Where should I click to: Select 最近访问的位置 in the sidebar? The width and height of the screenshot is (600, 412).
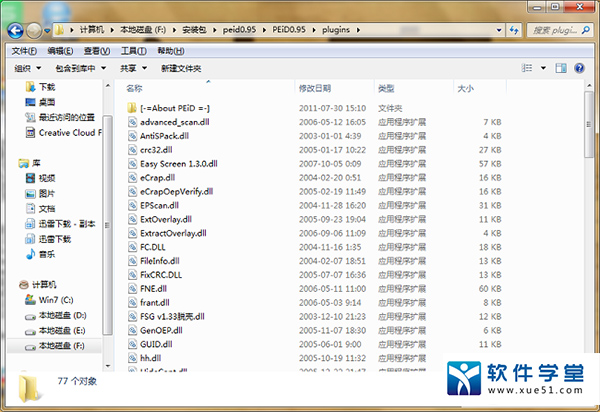tap(60, 117)
